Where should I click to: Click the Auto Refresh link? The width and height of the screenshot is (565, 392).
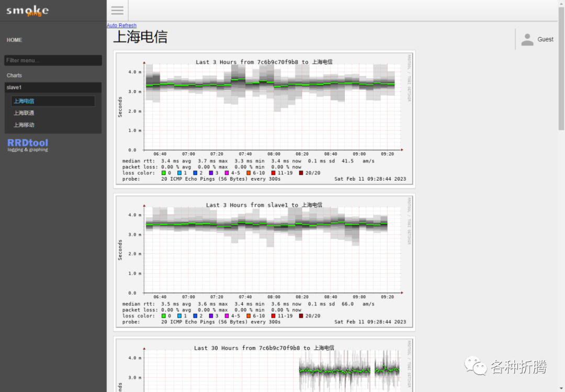coord(121,26)
